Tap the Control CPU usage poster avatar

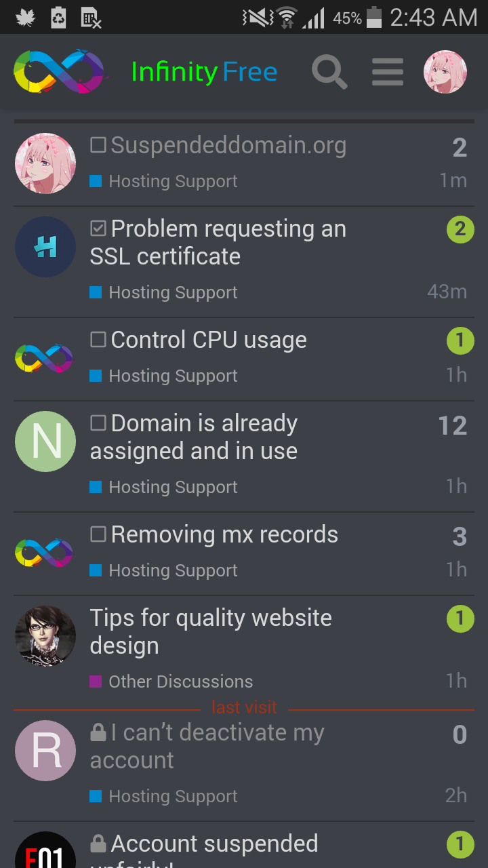coord(45,358)
